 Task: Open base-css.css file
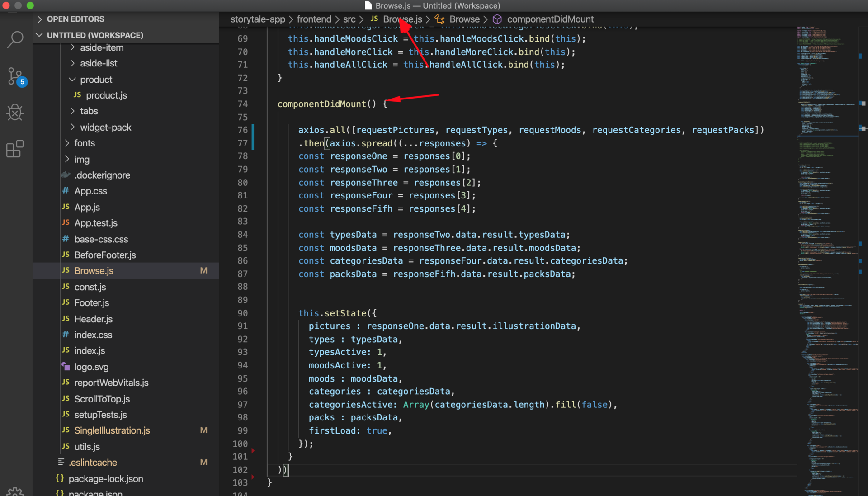pyautogui.click(x=101, y=239)
